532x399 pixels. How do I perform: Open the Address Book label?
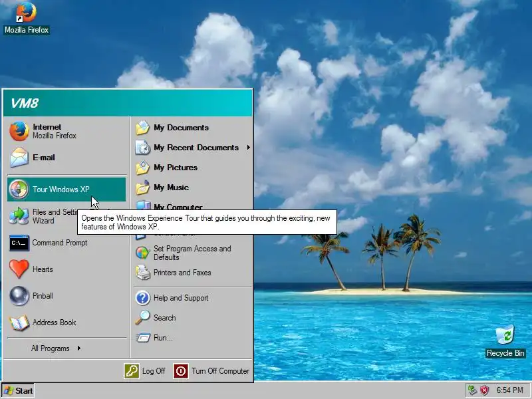pos(55,323)
